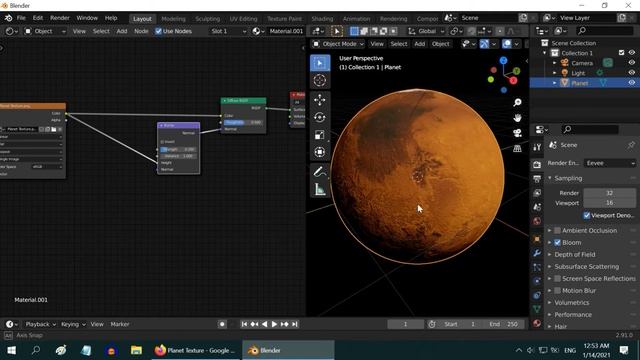Open the Render properties tab
Viewport: 640px width, 360px height.
point(537,164)
